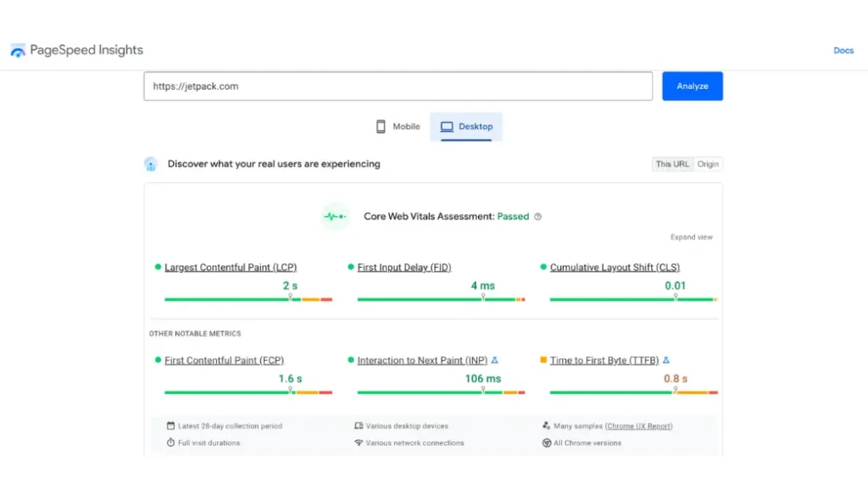Click the TTFB distribution bar
The image size is (868, 488).
pyautogui.click(x=633, y=392)
